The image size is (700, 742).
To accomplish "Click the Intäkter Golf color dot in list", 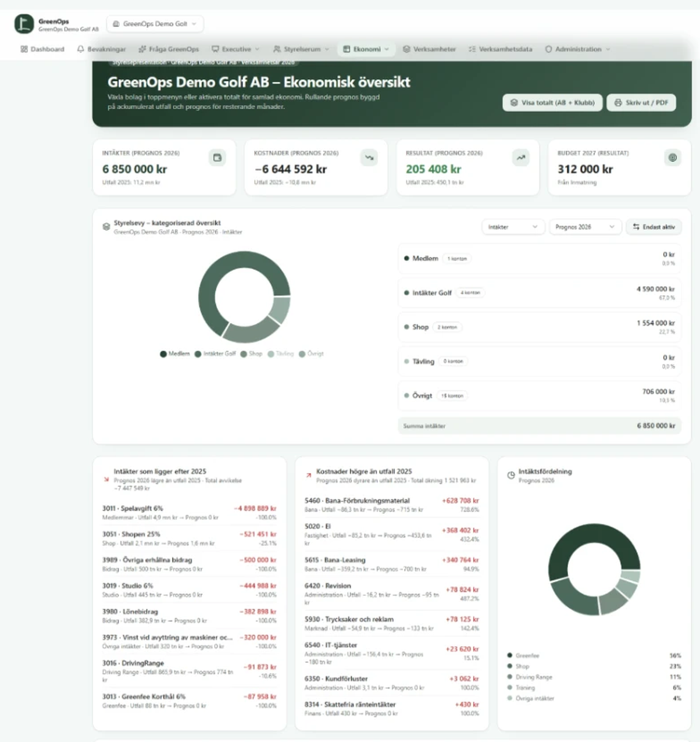I will [406, 293].
